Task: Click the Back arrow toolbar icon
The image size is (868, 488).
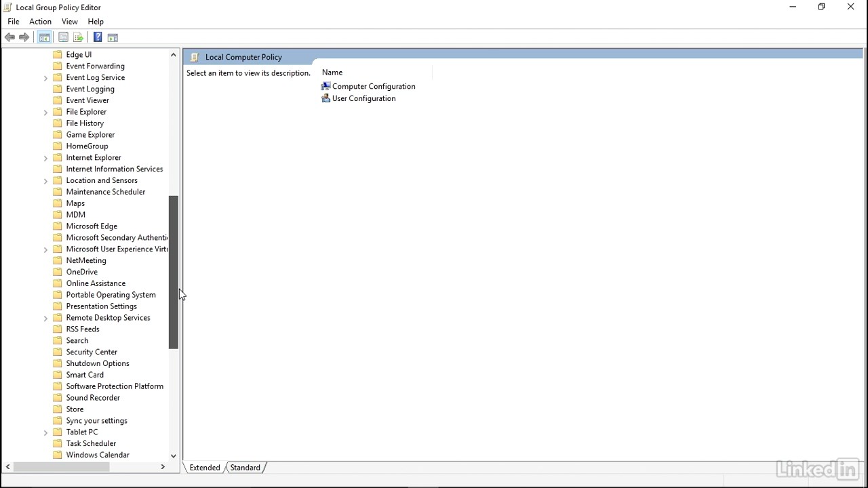Action: coord(9,37)
